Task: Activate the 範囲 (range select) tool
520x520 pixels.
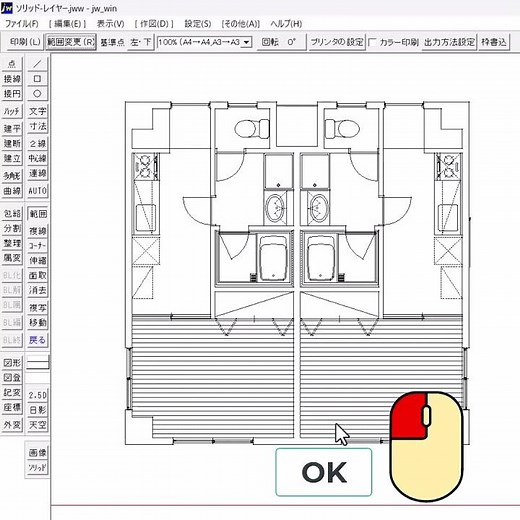Action: click(x=37, y=213)
